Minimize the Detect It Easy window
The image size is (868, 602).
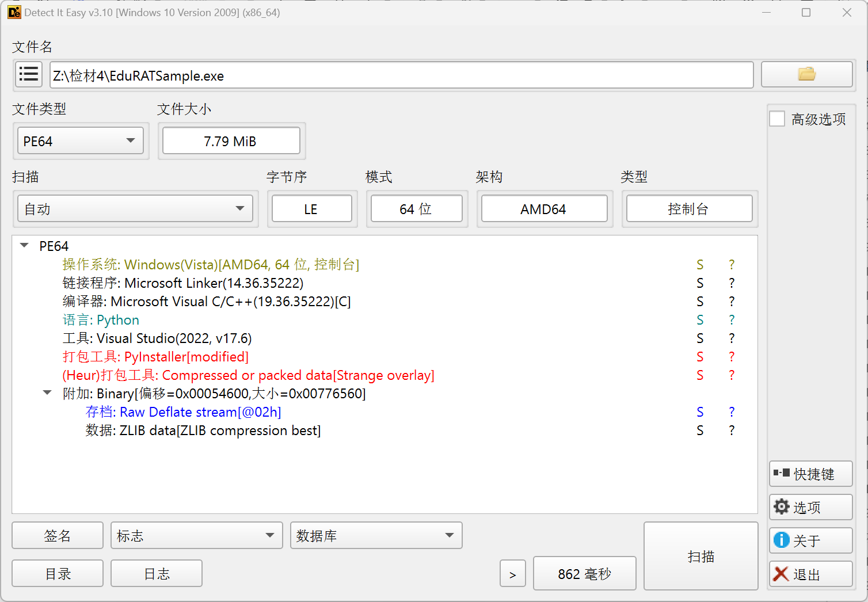point(766,12)
